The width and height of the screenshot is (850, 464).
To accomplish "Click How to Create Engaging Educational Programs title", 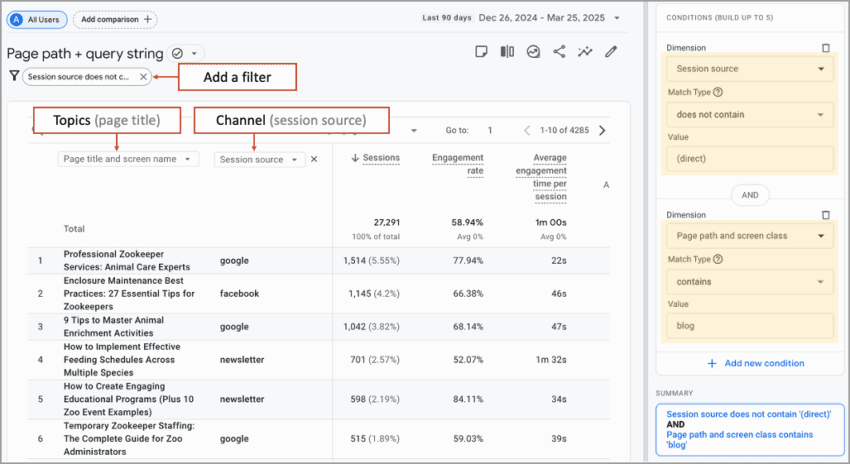I will 128,399.
